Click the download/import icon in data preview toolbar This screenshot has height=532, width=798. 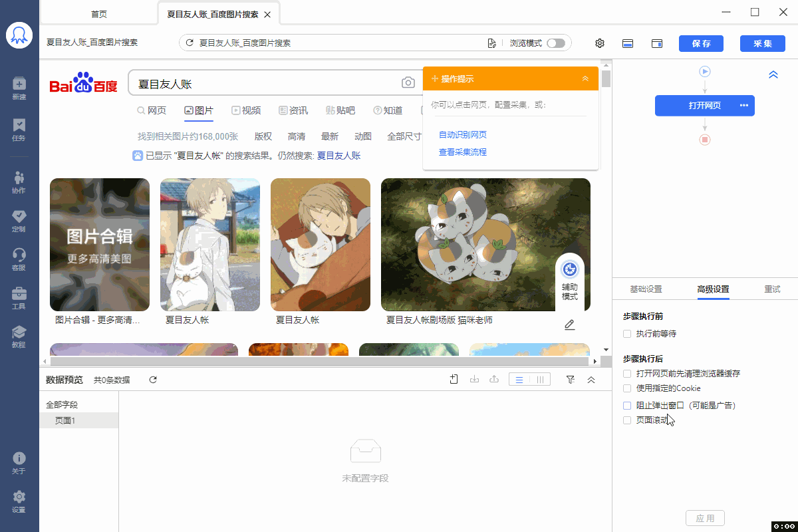[x=474, y=380]
